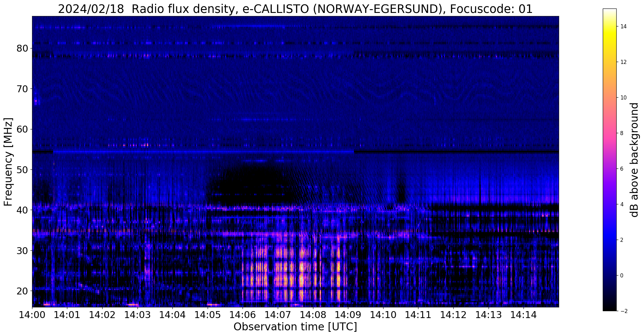Click the colorbar tick label 0
Image resolution: width=644 pixels, height=336 pixels.
pyautogui.click(x=622, y=276)
